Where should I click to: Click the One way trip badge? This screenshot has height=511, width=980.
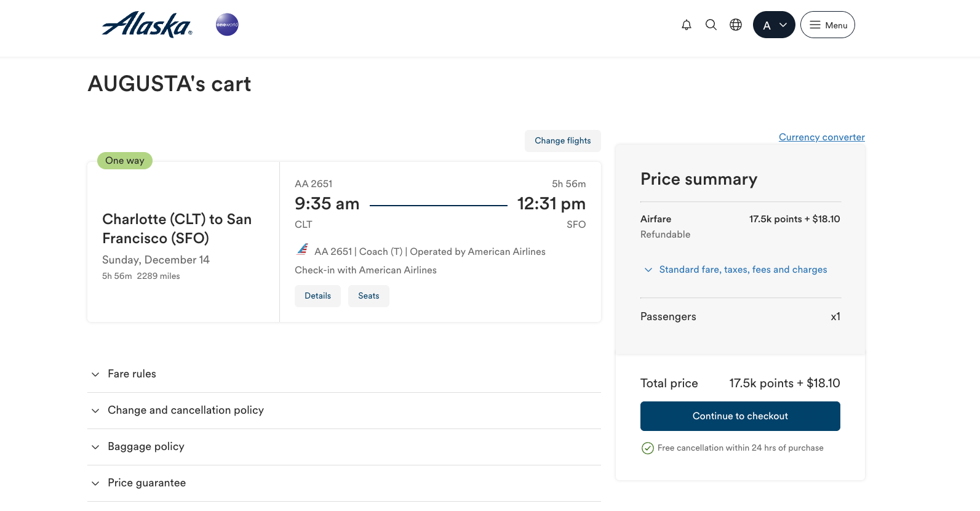click(x=125, y=161)
